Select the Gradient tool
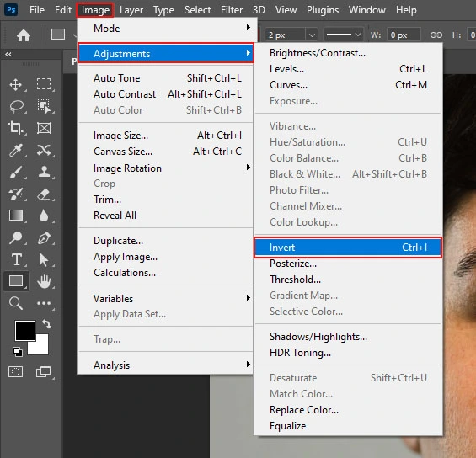This screenshot has width=476, height=458. click(x=16, y=216)
